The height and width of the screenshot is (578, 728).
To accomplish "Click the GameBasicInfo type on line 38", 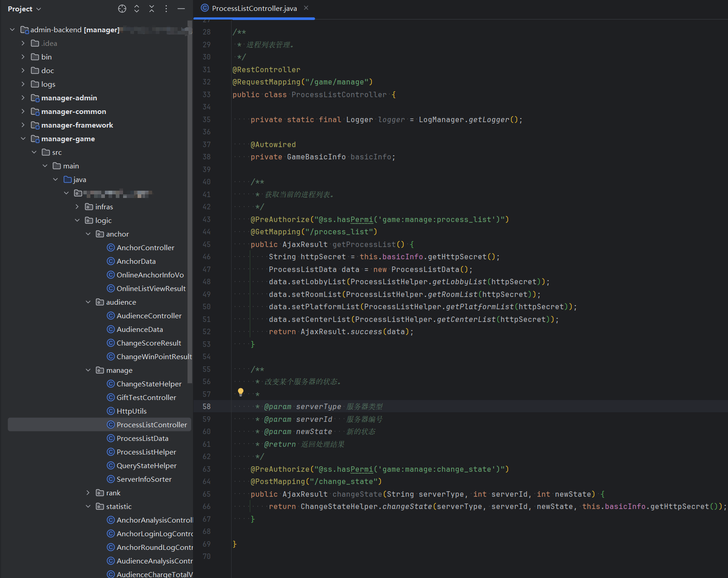I will tap(317, 157).
